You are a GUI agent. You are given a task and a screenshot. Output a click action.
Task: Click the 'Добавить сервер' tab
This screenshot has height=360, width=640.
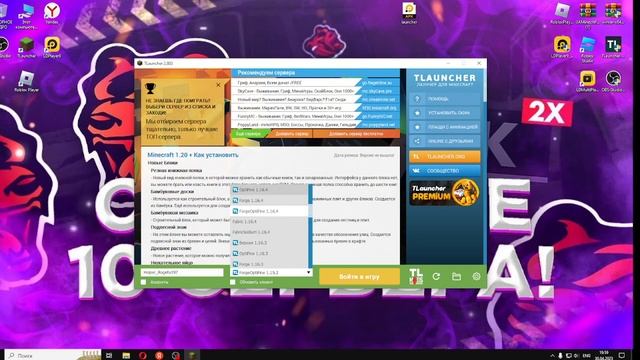click(x=291, y=134)
